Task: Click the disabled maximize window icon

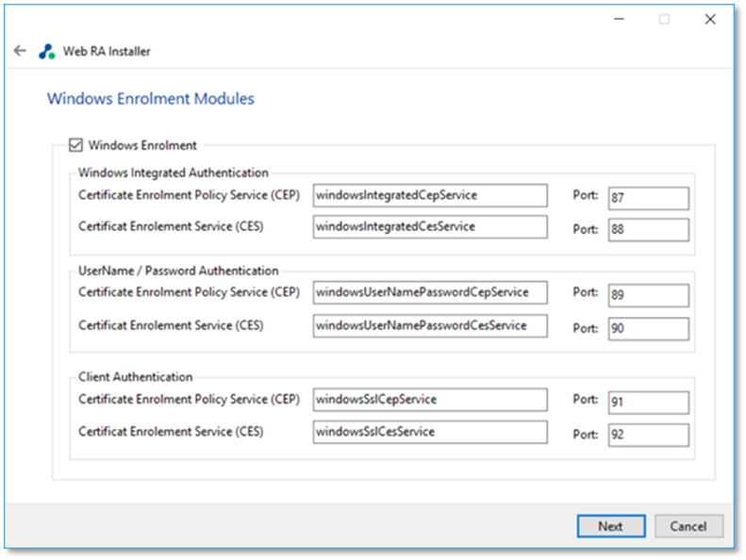Action: (x=664, y=19)
